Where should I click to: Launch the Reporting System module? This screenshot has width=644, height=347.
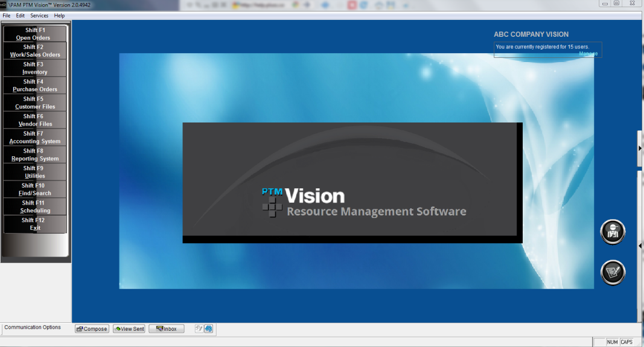click(x=35, y=154)
